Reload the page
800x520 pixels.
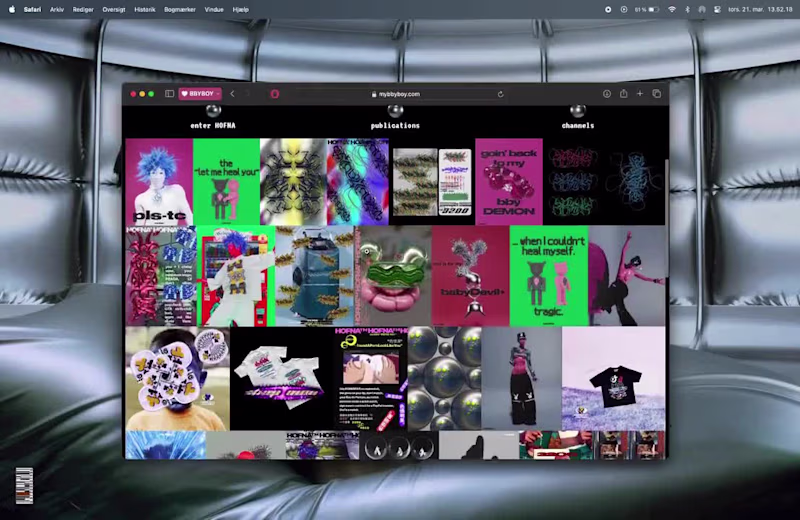point(501,94)
